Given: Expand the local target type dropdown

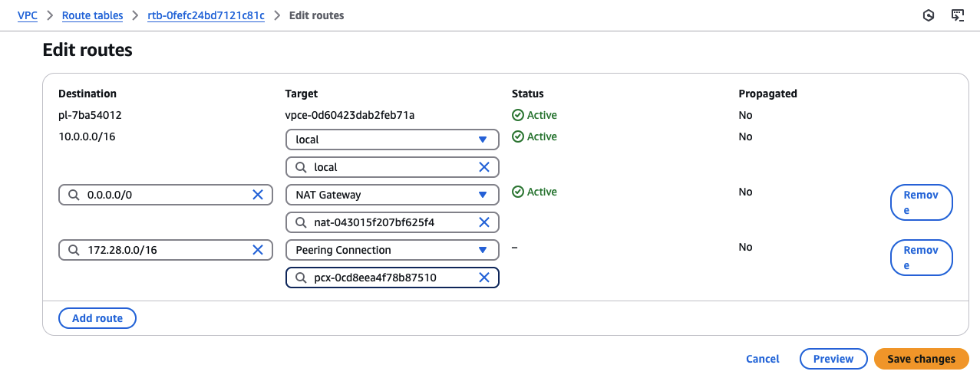Looking at the screenshot, I should tap(483, 140).
